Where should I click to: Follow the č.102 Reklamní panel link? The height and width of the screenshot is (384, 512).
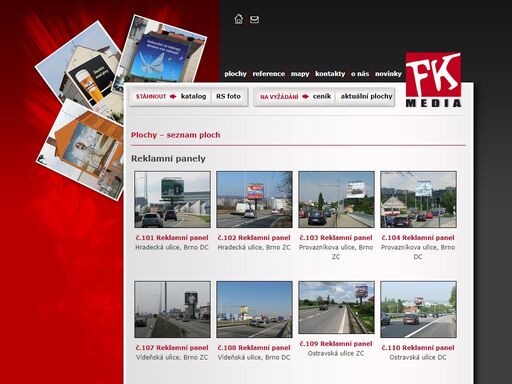pyautogui.click(x=254, y=238)
